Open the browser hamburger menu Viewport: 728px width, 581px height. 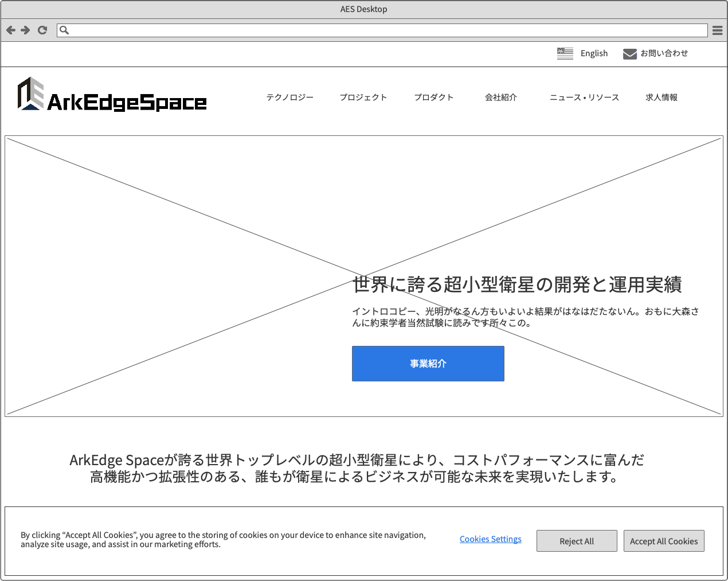(717, 30)
